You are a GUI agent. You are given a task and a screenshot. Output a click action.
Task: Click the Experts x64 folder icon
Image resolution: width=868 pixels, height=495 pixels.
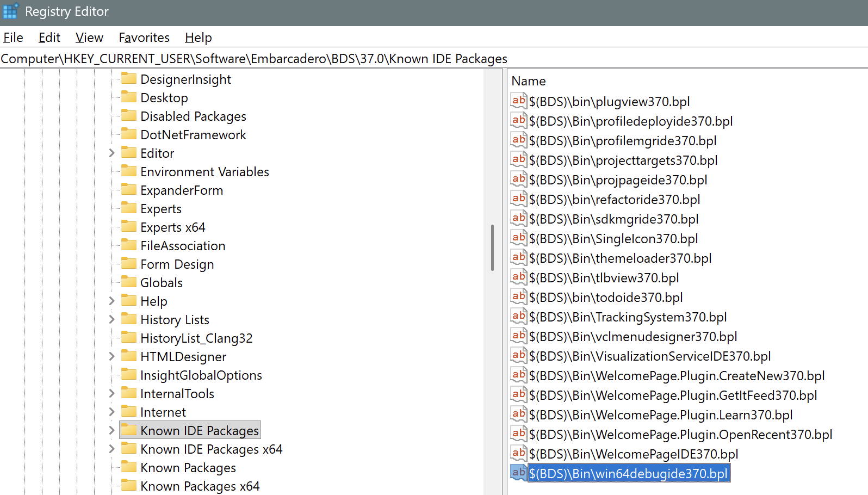[129, 226]
